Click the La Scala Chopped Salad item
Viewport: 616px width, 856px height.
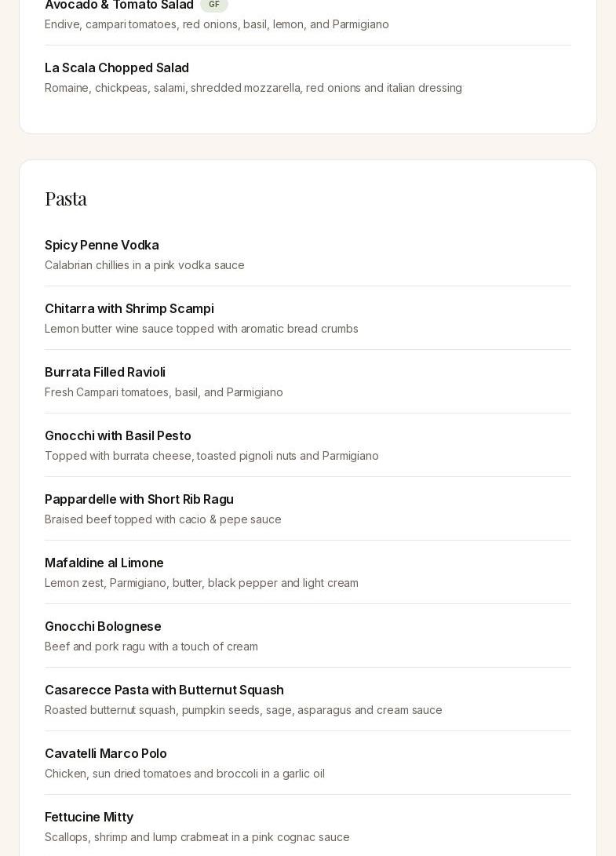[117, 68]
